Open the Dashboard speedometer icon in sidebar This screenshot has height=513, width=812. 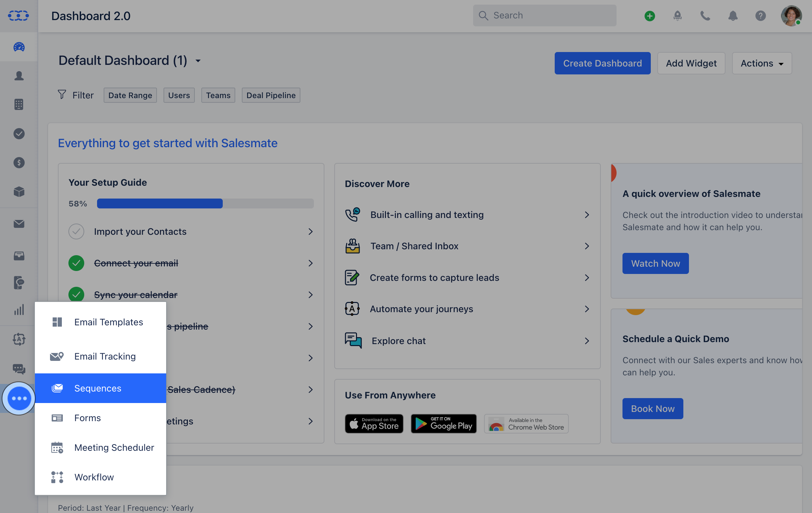click(18, 47)
